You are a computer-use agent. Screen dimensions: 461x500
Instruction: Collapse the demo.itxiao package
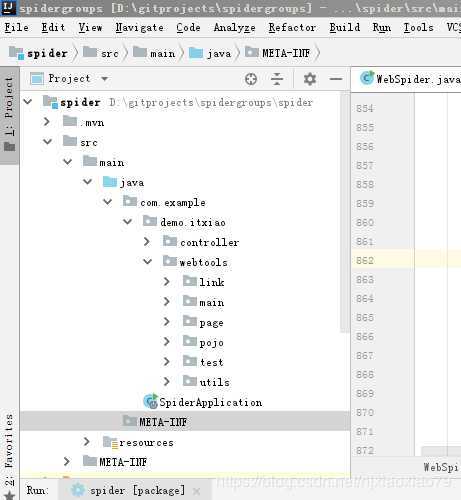point(128,222)
